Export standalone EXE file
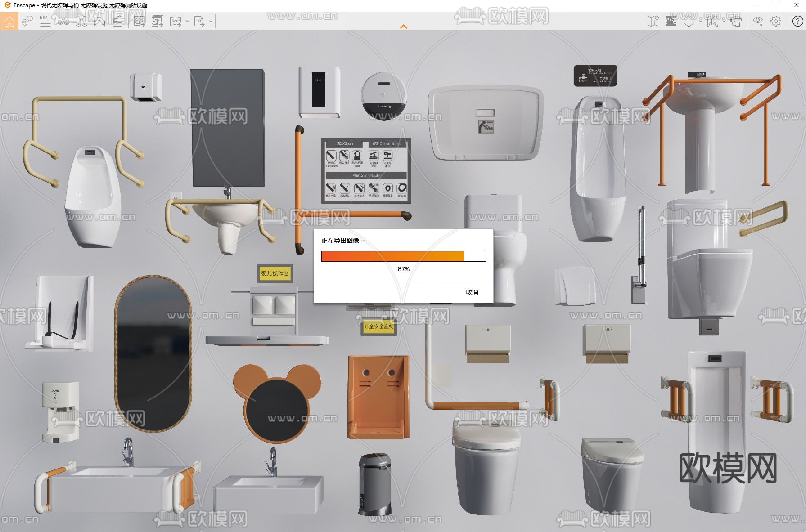The height and width of the screenshot is (532, 806). pos(199,21)
